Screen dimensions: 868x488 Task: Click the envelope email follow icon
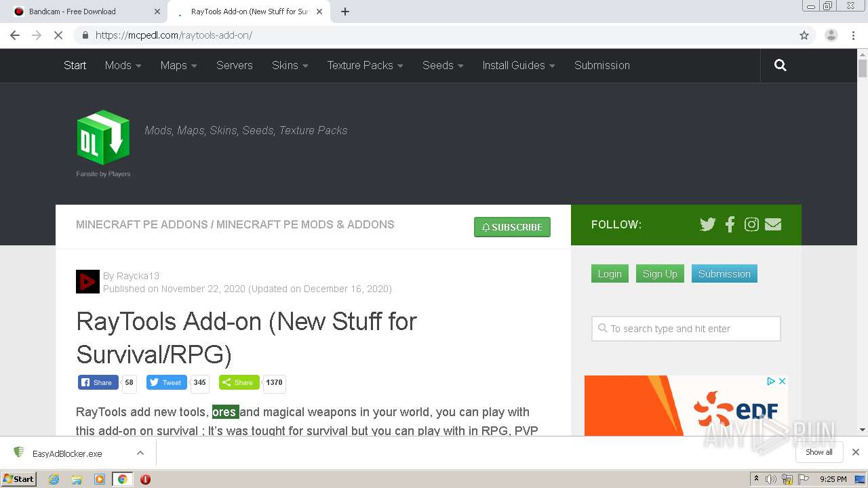[773, 224]
